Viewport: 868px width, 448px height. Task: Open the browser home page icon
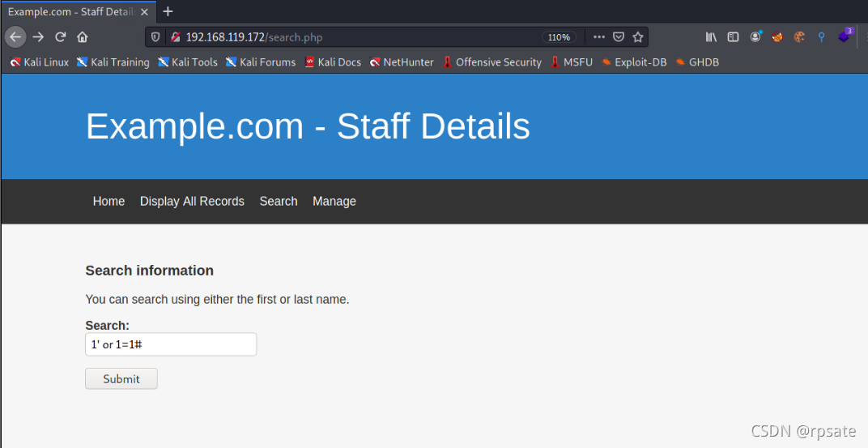pyautogui.click(x=83, y=37)
